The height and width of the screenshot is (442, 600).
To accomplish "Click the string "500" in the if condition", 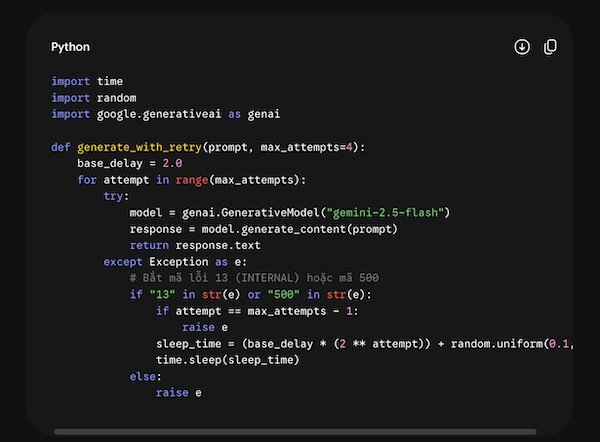I will [x=284, y=295].
